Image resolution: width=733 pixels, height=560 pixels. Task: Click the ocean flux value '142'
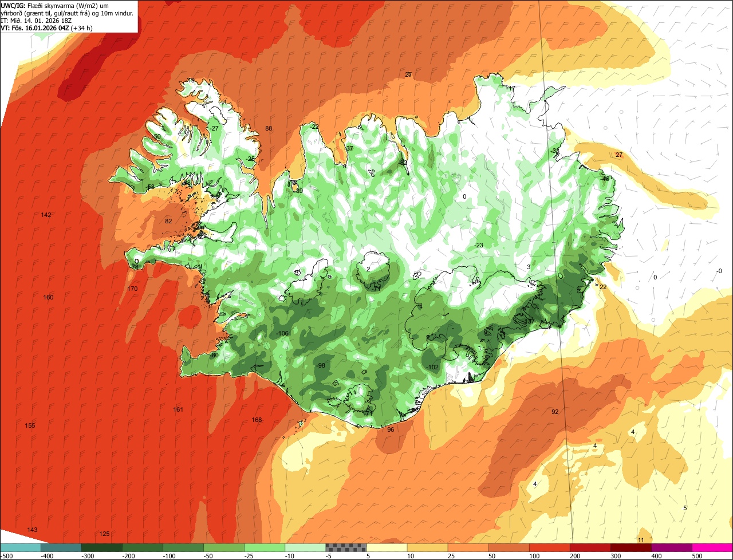[x=46, y=215]
